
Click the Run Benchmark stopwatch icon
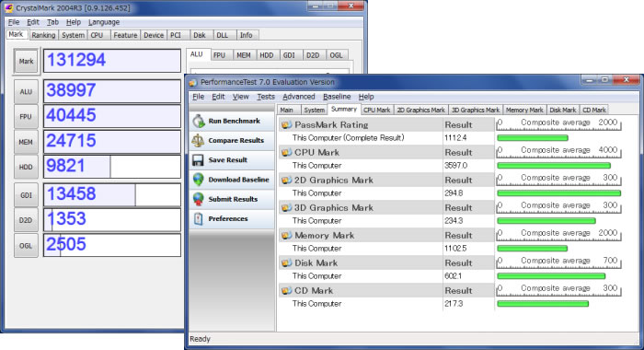coord(199,121)
